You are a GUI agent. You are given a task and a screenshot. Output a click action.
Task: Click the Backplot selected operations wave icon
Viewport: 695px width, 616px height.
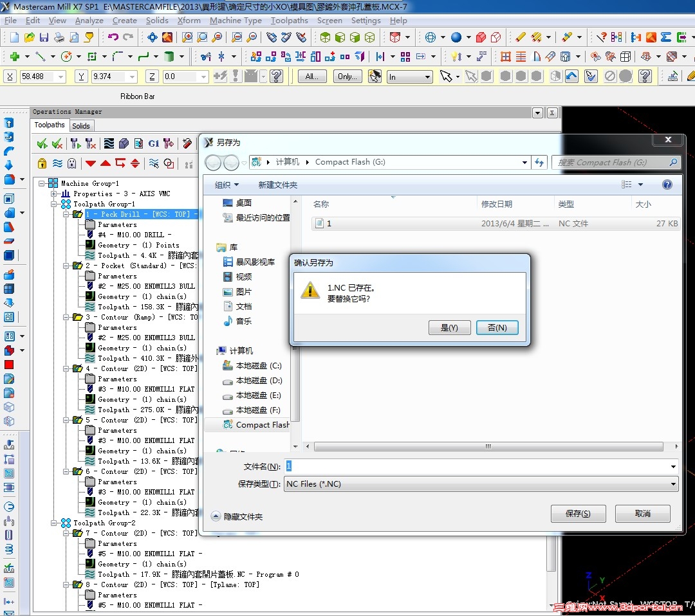point(109,143)
